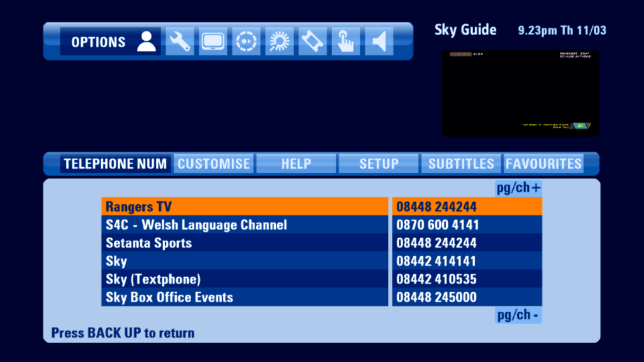Choose S4C - Welsh Language Channel entry
Viewport: 644px width, 362px height.
point(245,225)
